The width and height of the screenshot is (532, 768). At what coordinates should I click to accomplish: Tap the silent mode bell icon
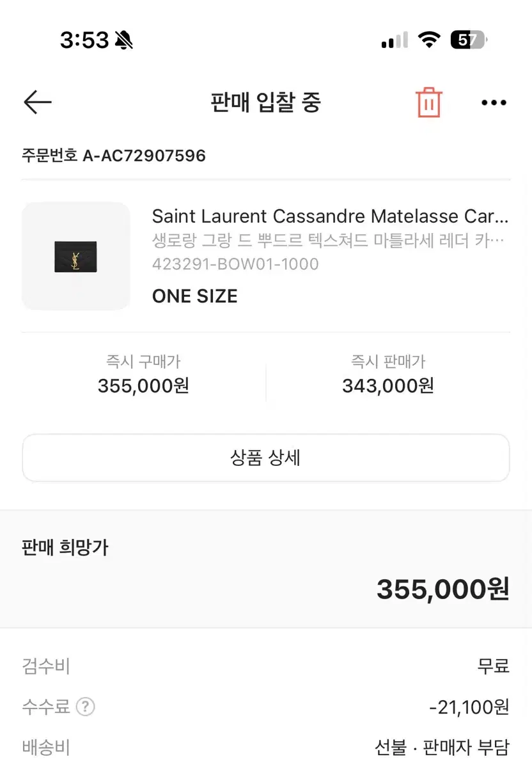coord(123,40)
